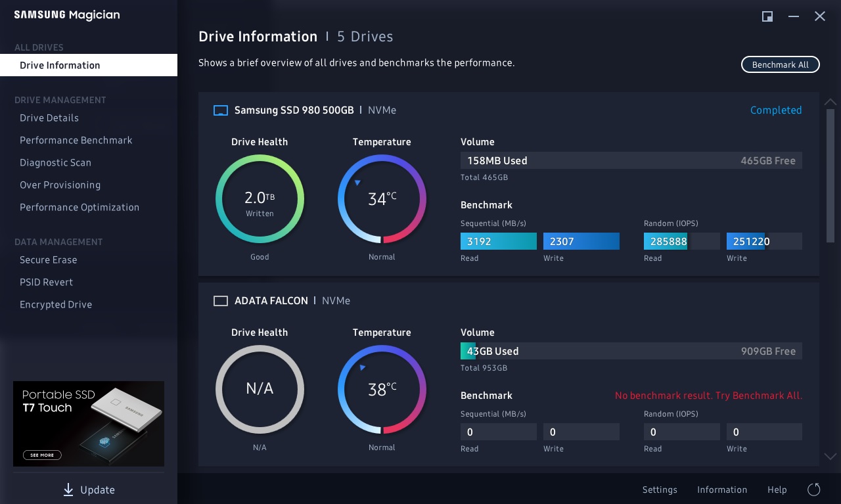Click the Total 465GB label

[484, 177]
